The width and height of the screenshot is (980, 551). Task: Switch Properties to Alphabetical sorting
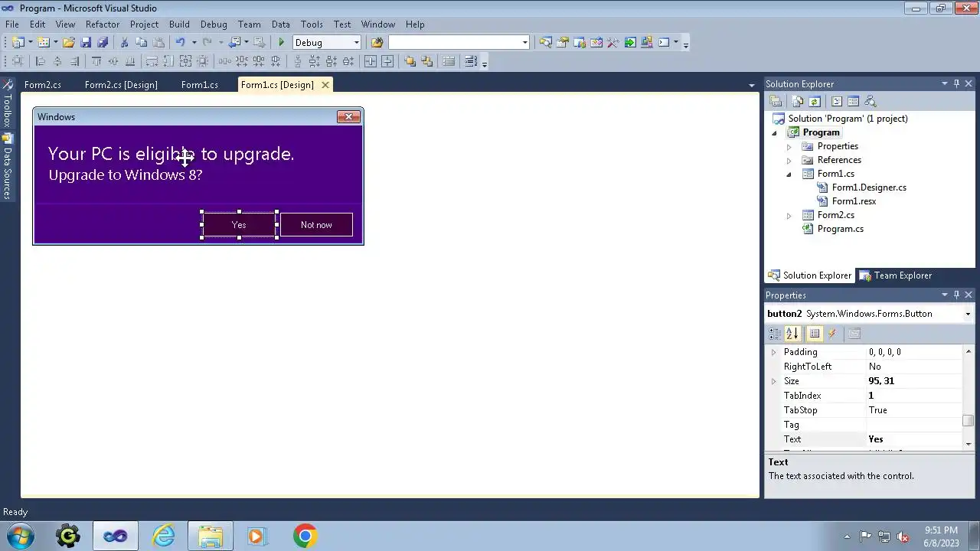point(792,334)
